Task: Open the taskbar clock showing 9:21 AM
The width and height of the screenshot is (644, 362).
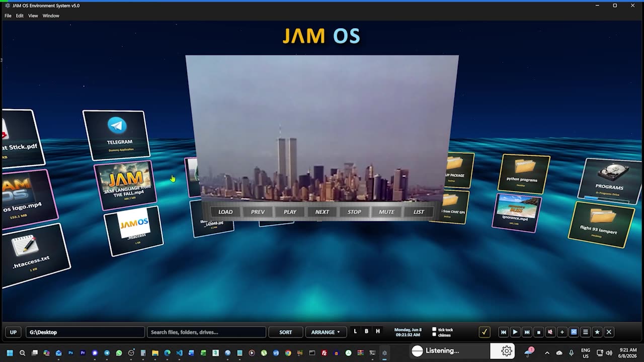Action: [x=627, y=353]
